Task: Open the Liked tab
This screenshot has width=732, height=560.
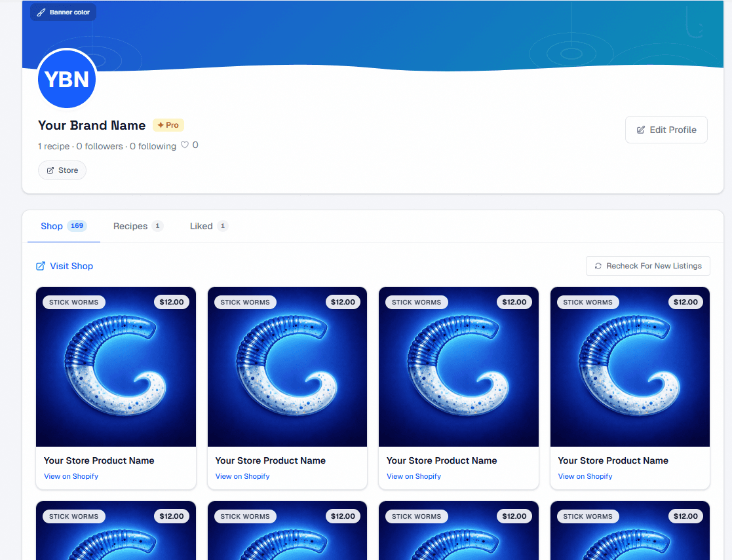Action: (x=201, y=226)
